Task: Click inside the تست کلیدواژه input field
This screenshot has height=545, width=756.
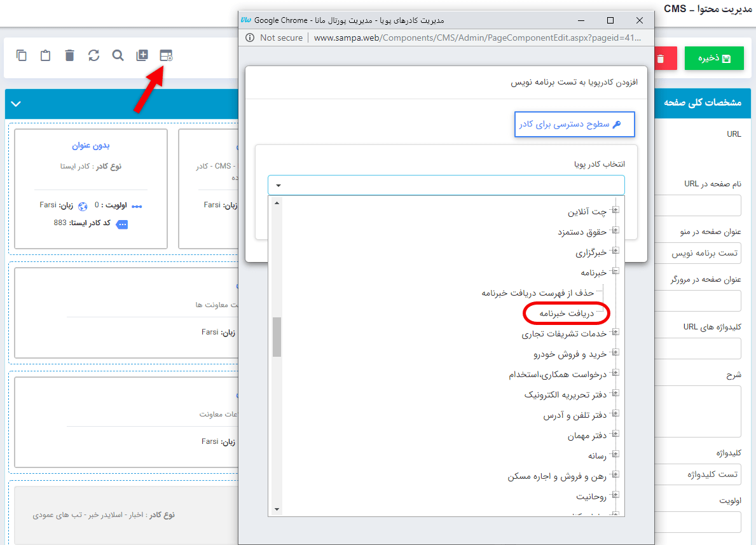Action: coord(698,474)
